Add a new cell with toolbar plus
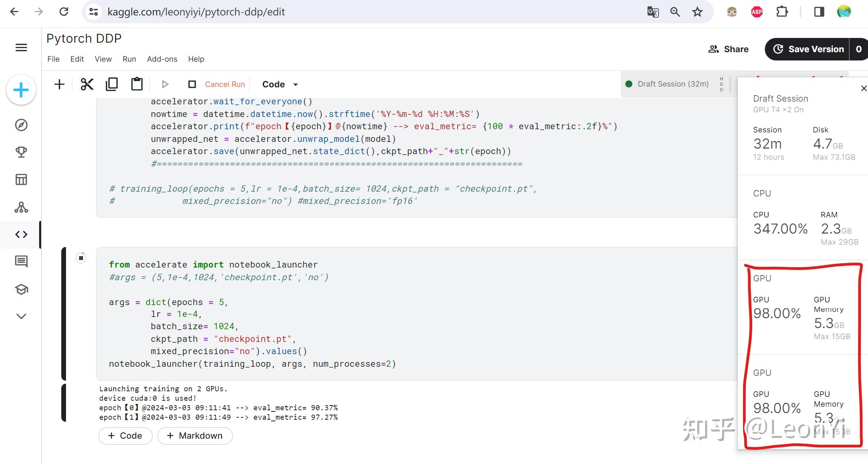 (59, 84)
